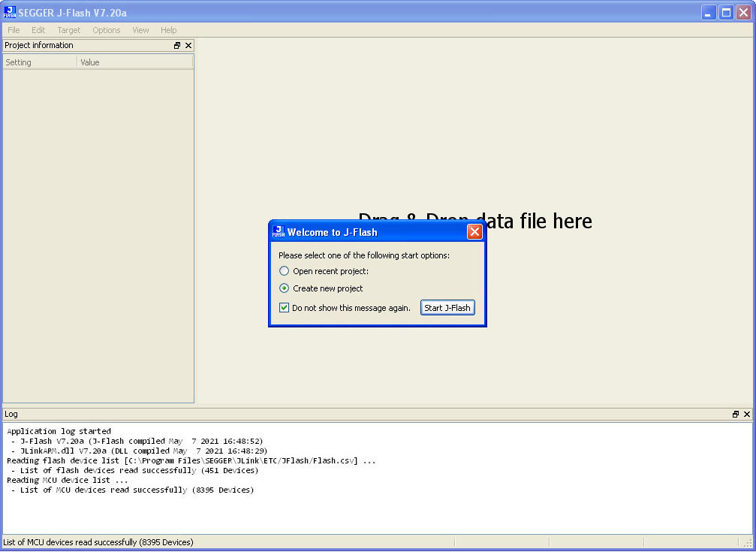Click 'Application log started' log line

coord(59,431)
